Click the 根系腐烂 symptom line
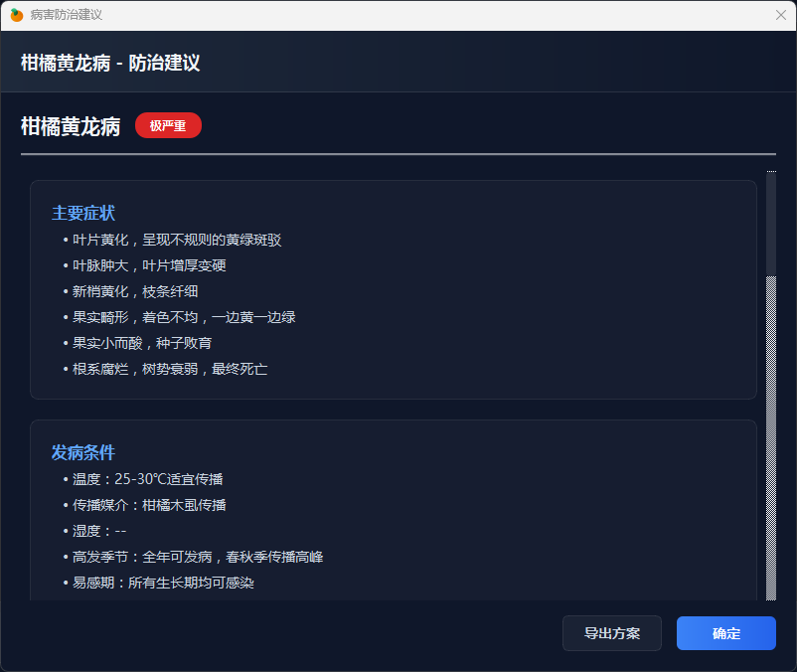This screenshot has width=797, height=672. [x=170, y=369]
